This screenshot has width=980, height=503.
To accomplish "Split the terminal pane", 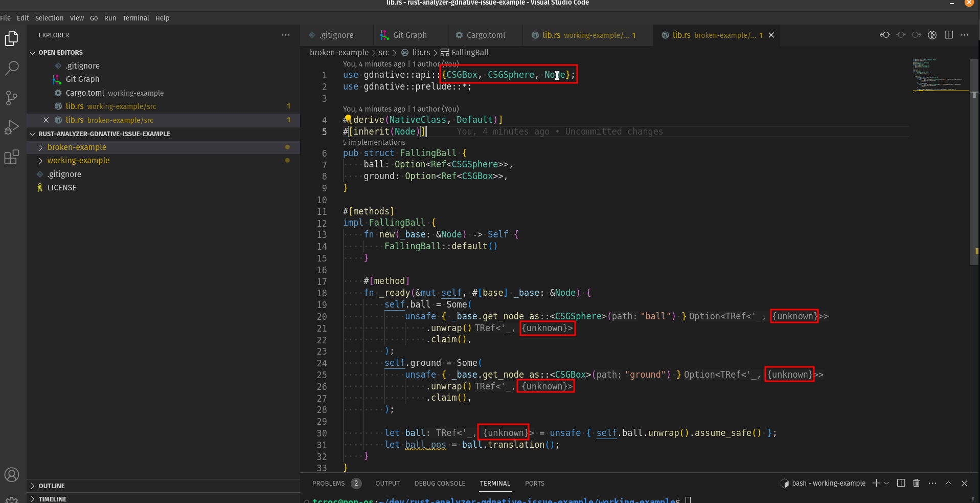I will pyautogui.click(x=900, y=483).
